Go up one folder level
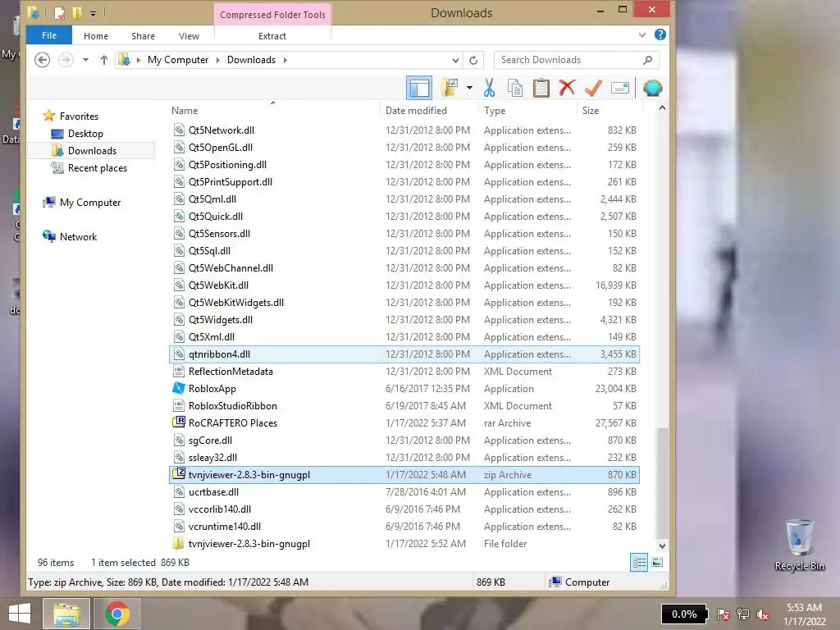This screenshot has width=840, height=630. pyautogui.click(x=104, y=59)
